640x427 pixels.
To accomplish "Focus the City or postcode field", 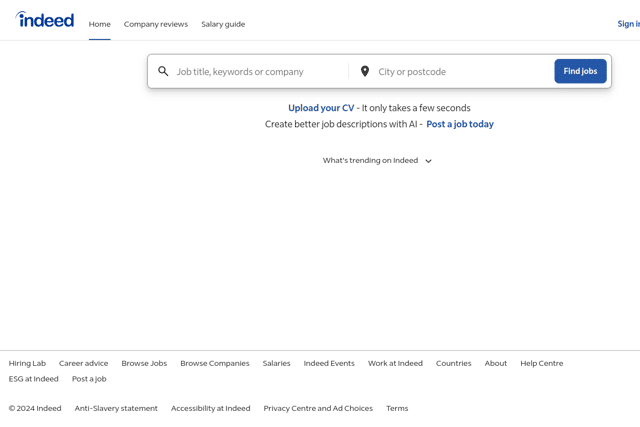I will (x=462, y=72).
